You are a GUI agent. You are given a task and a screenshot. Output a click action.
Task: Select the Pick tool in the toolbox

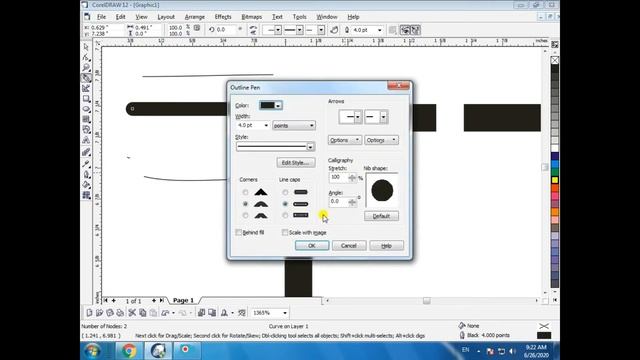pyautogui.click(x=86, y=47)
